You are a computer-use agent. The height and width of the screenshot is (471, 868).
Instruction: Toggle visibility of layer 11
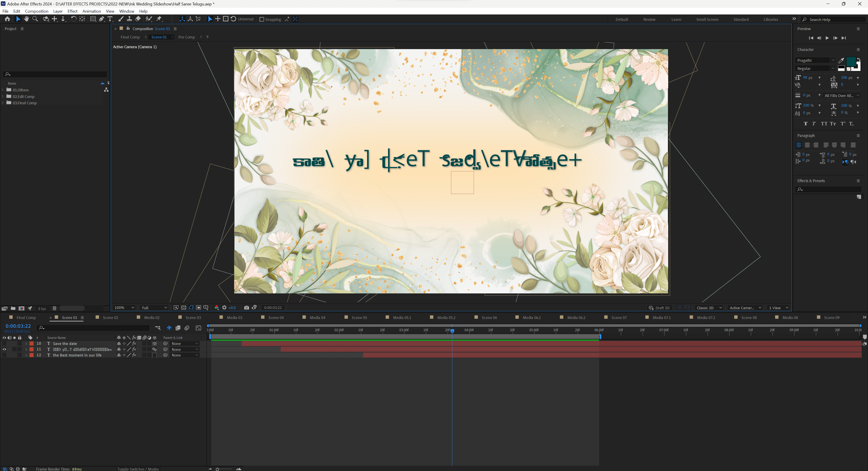click(x=4, y=349)
